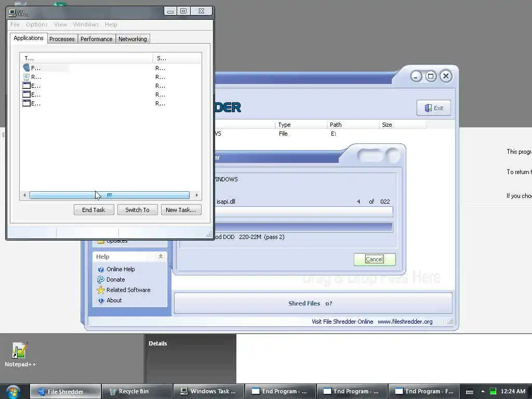The width and height of the screenshot is (532, 399).
Task: Click the Exit button in File Shredder
Action: coord(434,108)
